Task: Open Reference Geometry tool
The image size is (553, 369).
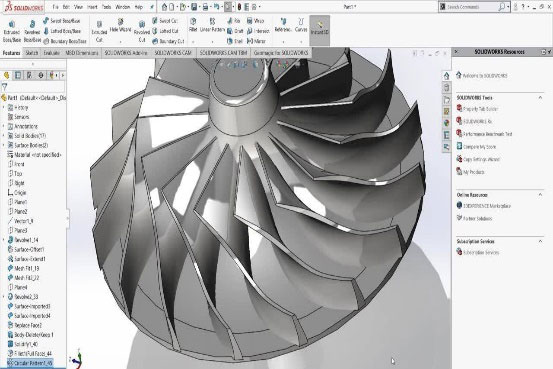Action: pos(283,25)
